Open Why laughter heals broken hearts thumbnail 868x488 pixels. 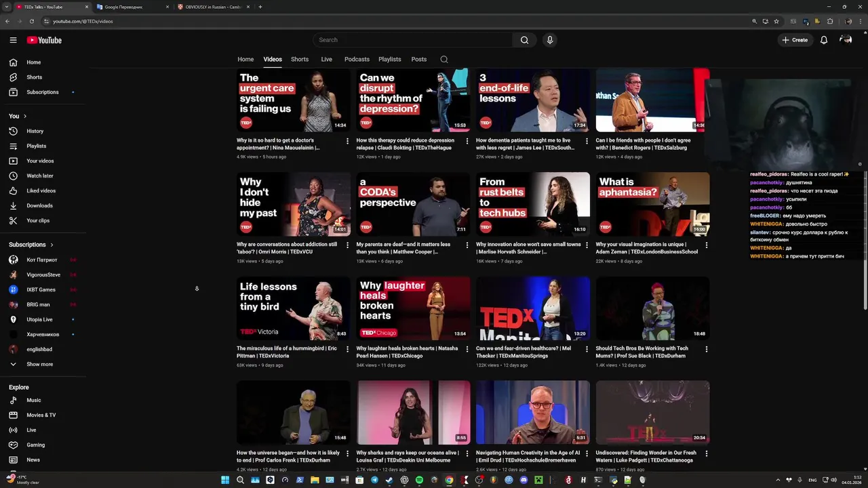click(413, 308)
